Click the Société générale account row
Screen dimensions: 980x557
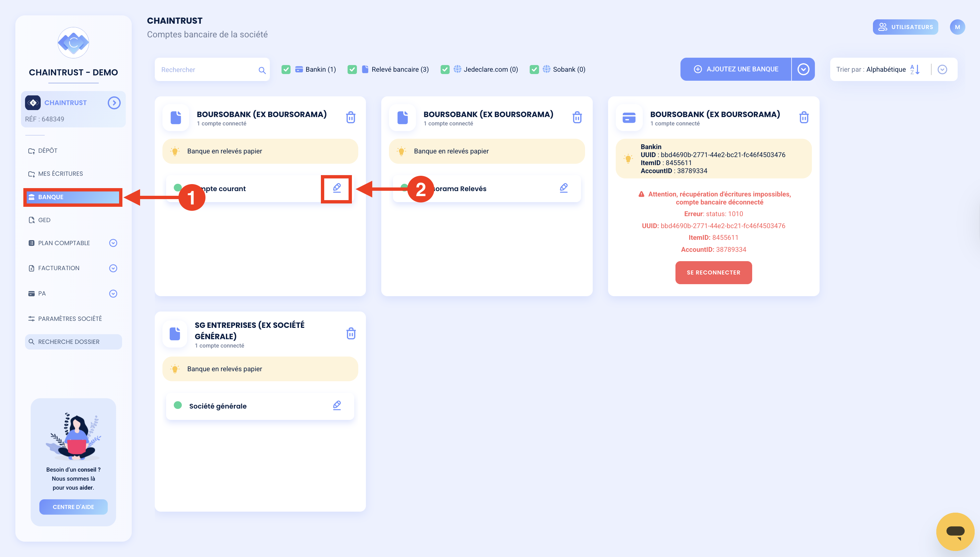(x=260, y=406)
